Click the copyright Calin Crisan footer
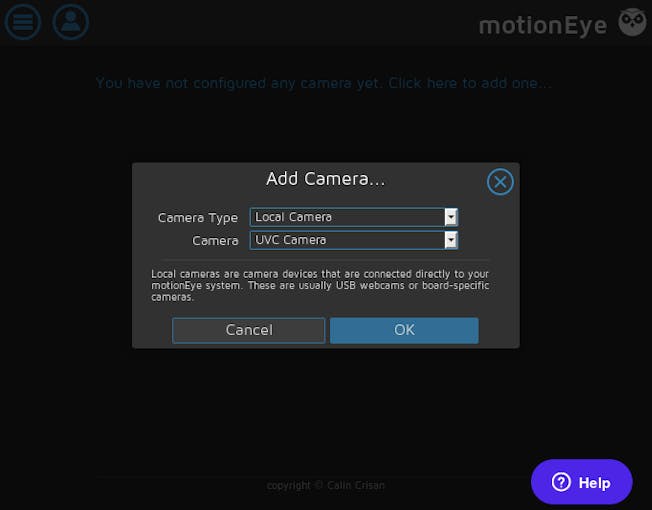 326,485
